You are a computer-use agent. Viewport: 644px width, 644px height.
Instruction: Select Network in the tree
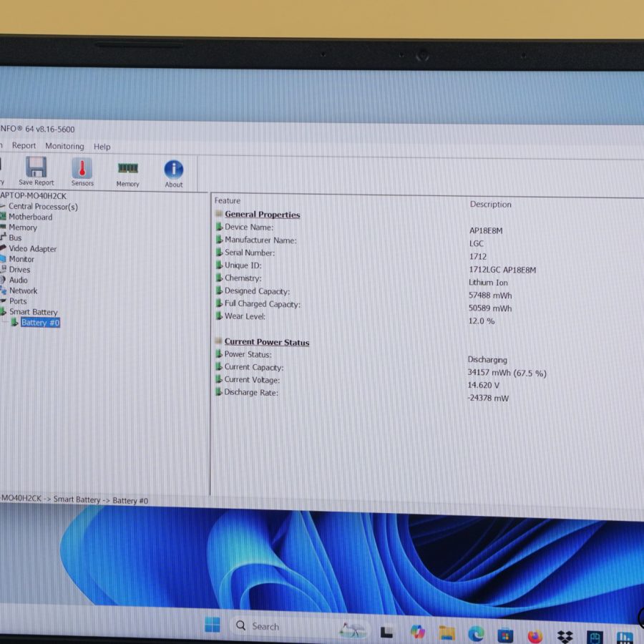tap(24, 291)
